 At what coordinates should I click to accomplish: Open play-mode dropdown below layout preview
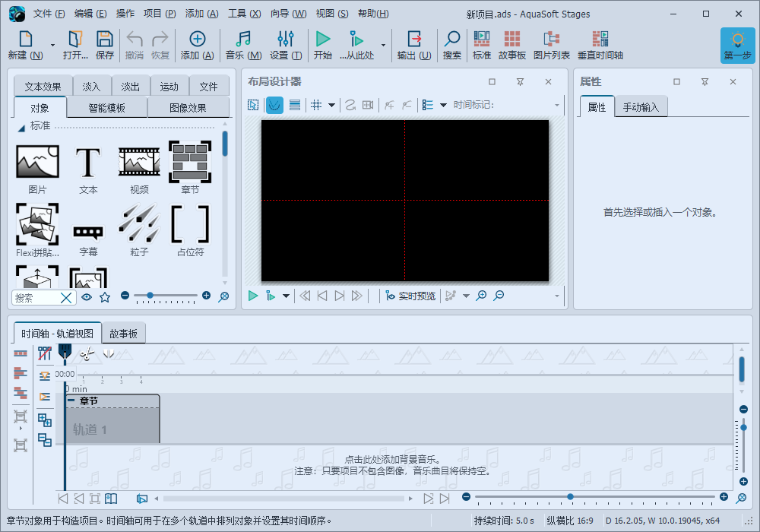[x=286, y=296]
